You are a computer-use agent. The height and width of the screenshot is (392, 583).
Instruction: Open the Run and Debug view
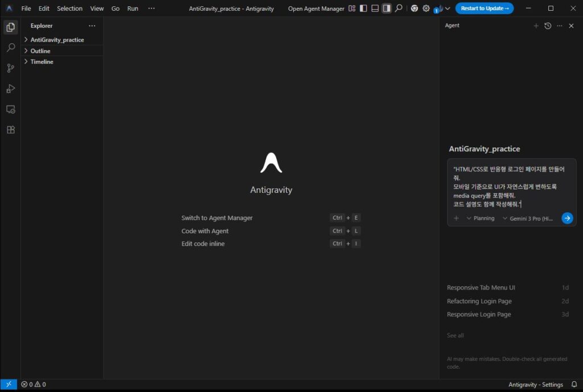click(10, 89)
